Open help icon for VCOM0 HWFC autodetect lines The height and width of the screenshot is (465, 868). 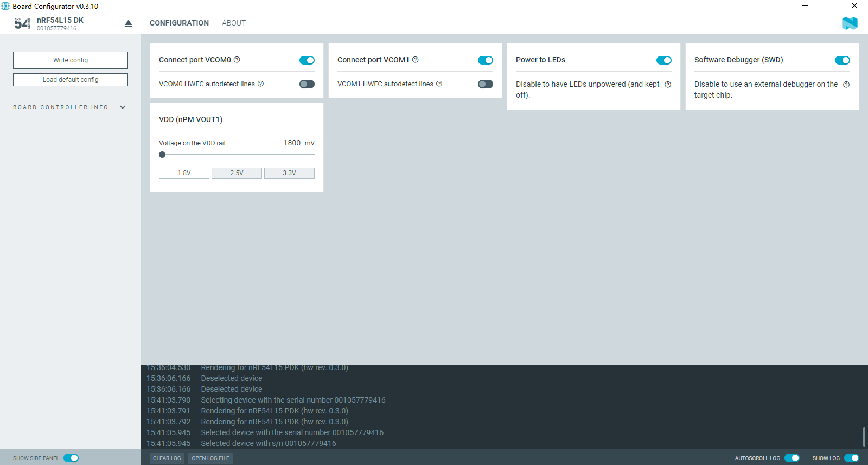coord(260,84)
